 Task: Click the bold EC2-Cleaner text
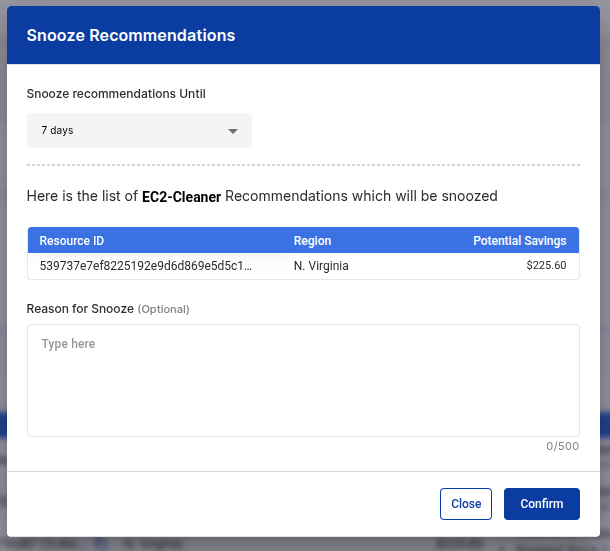coord(181,197)
